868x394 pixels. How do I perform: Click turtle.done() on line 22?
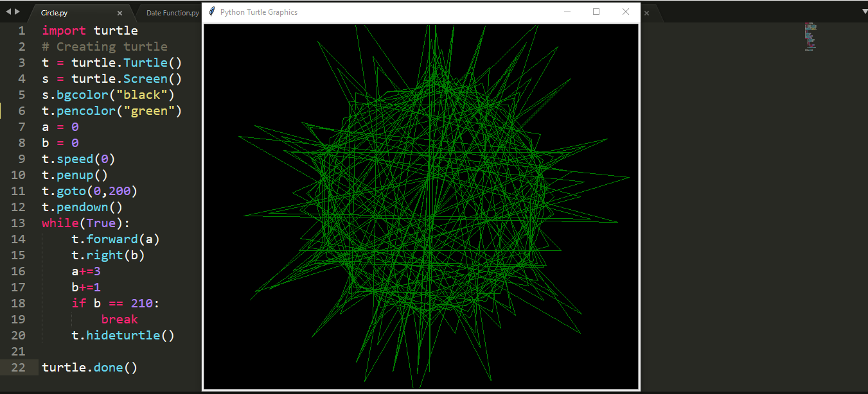click(89, 367)
